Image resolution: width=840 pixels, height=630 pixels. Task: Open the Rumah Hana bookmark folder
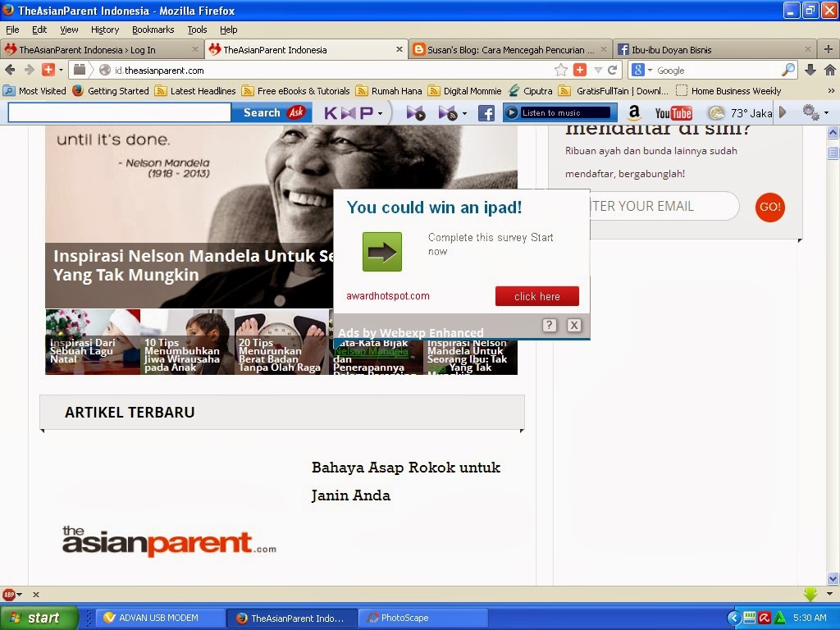pos(390,91)
